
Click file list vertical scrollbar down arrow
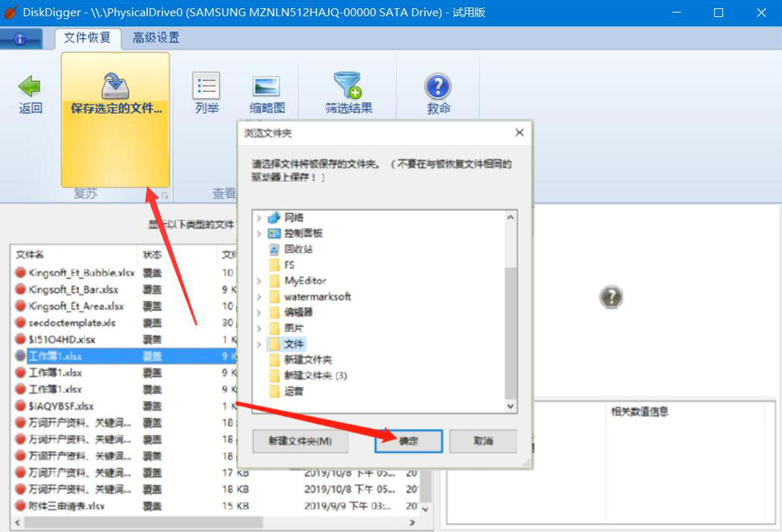click(425, 509)
